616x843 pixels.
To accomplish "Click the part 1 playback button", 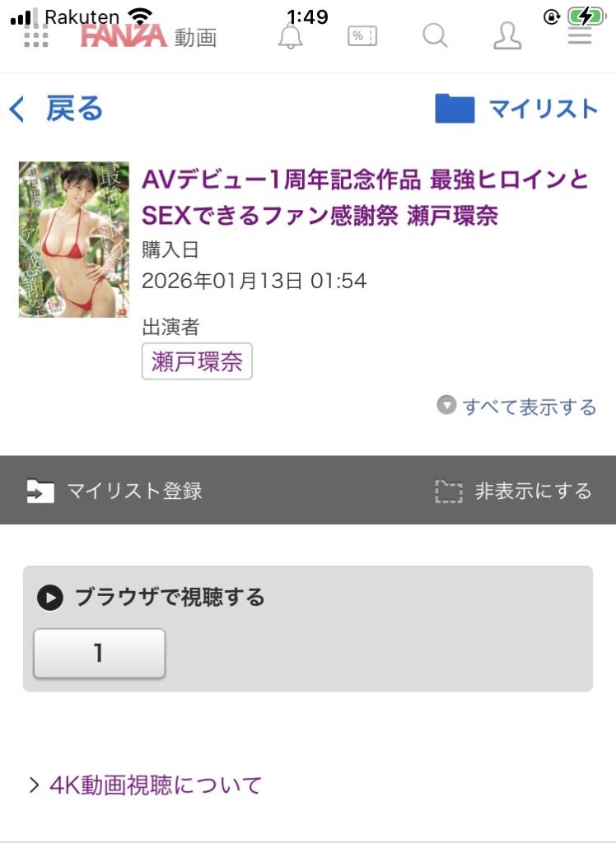I will click(99, 653).
